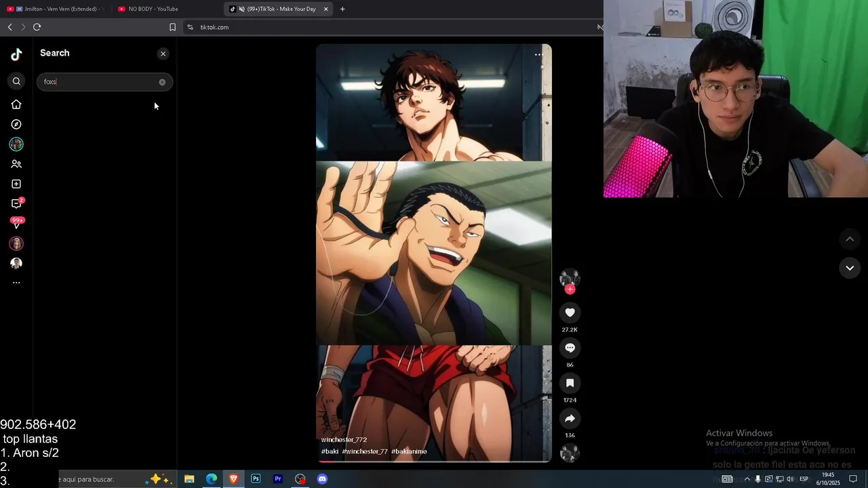Image resolution: width=868 pixels, height=488 pixels.
Task: Open File Explorer from taskbar
Action: 189,479
